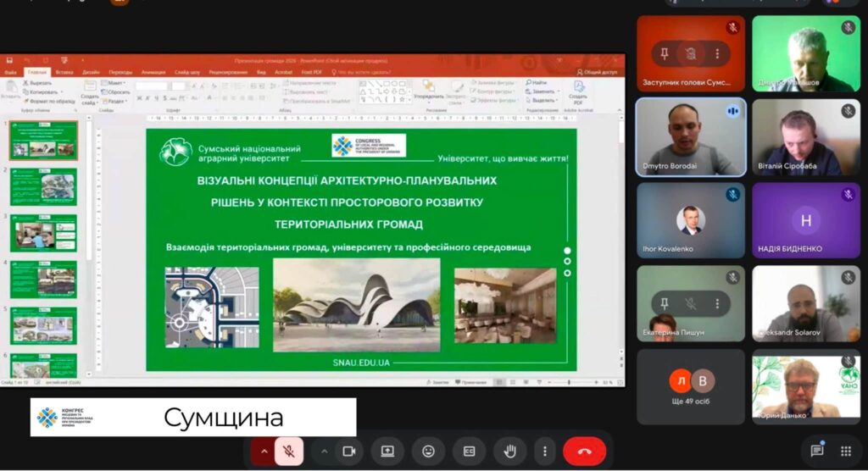Screen dimensions: 868x471
Task: Leave the call with the red hang-up button
Action: point(584,452)
